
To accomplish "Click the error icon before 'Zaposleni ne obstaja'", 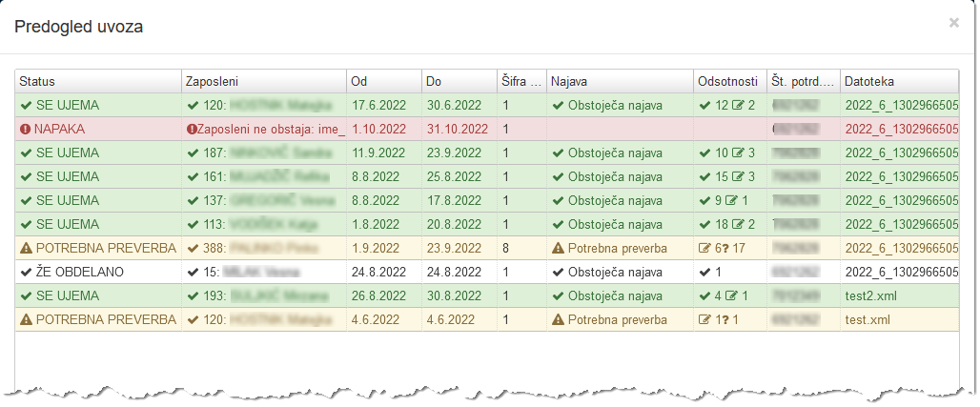I will [x=192, y=129].
